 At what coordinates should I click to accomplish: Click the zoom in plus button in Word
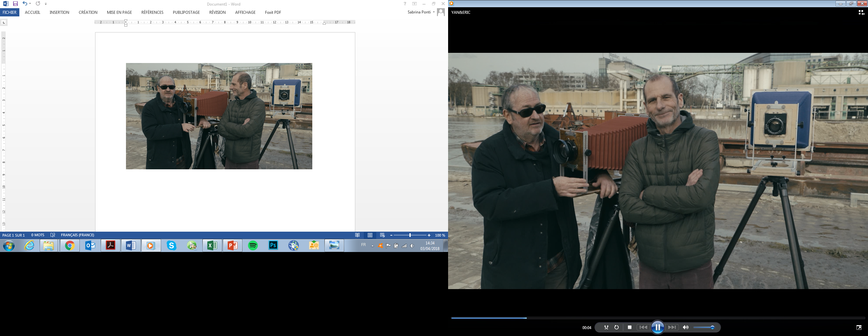click(x=429, y=235)
